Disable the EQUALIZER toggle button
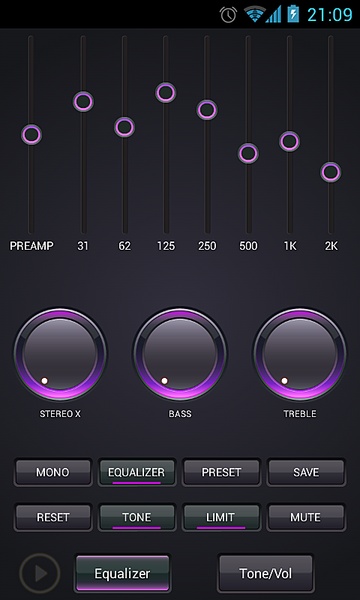Image resolution: width=360 pixels, height=600 pixels. [137, 472]
